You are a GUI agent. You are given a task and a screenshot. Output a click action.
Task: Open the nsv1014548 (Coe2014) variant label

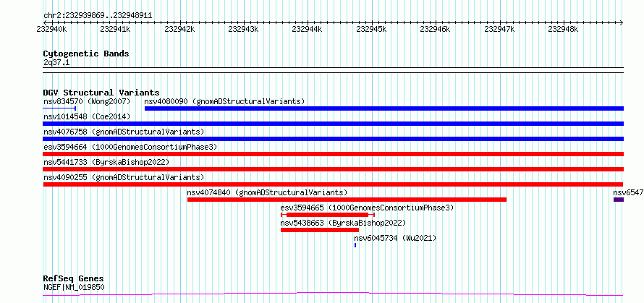pyautogui.click(x=87, y=116)
